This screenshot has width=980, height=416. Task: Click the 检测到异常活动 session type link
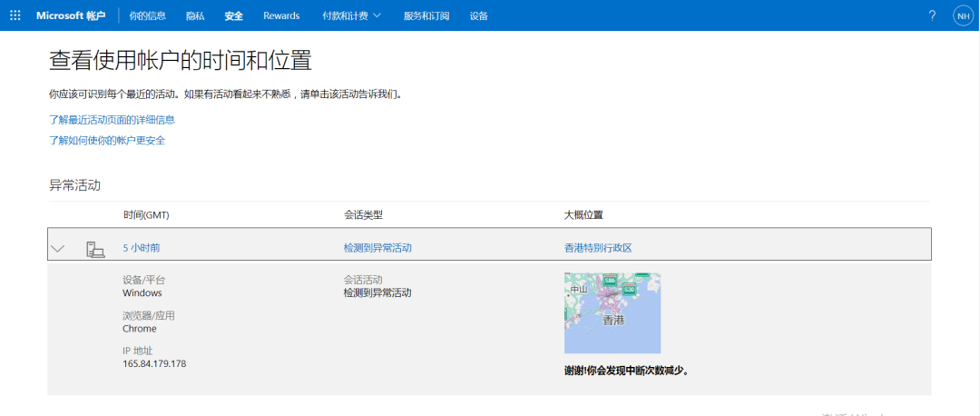(377, 248)
